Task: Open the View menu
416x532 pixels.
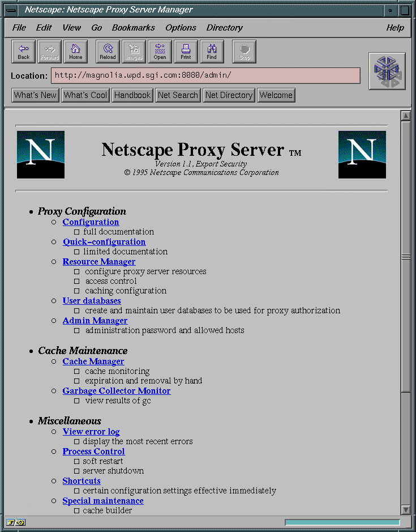Action: [x=71, y=28]
